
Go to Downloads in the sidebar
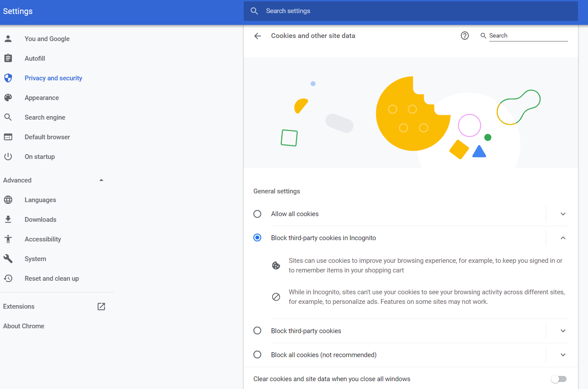point(40,220)
